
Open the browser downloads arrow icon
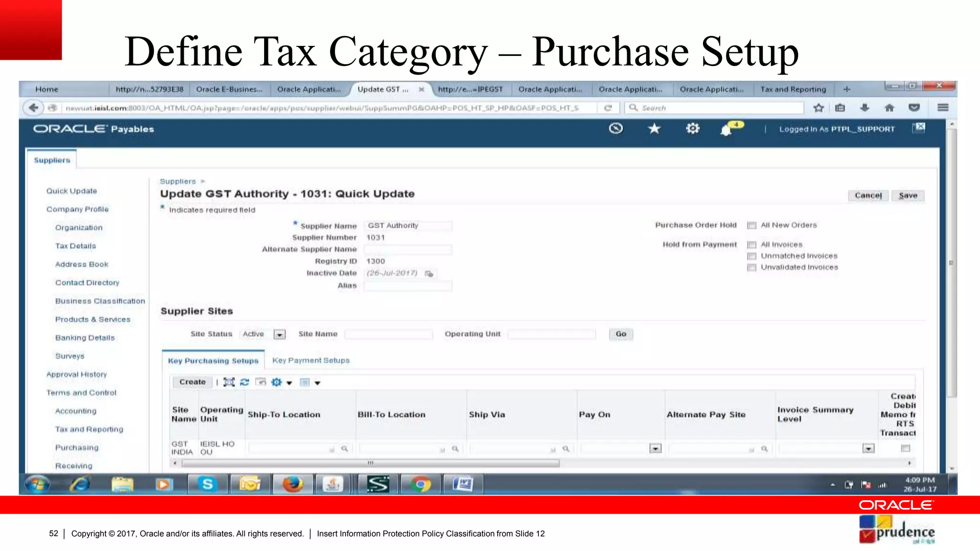864,108
